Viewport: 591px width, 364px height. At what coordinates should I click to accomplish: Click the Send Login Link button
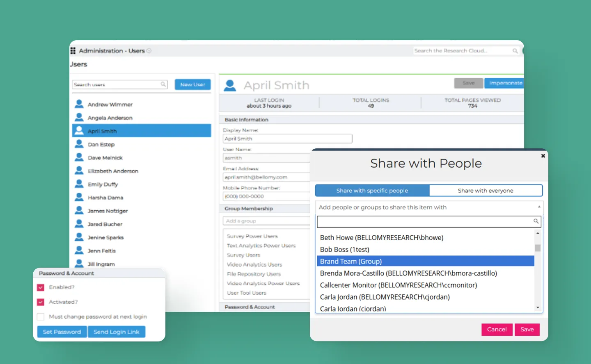pos(117,332)
